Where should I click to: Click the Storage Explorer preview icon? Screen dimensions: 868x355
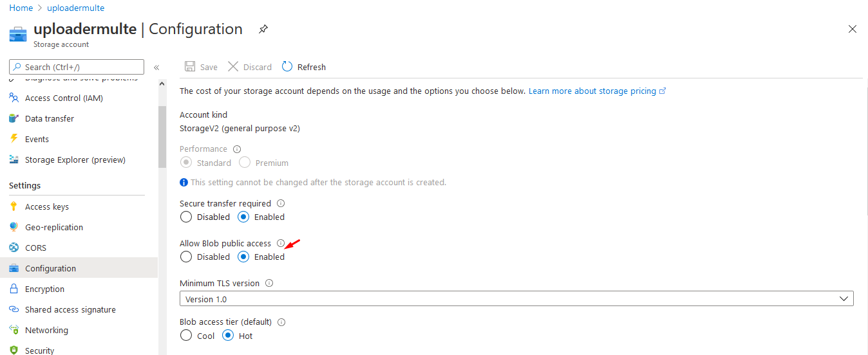14,159
